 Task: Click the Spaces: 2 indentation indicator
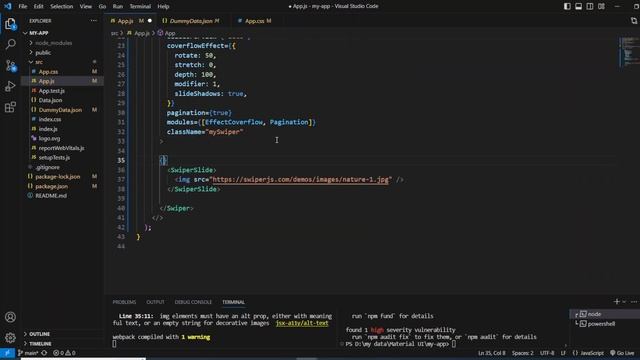coord(522,353)
